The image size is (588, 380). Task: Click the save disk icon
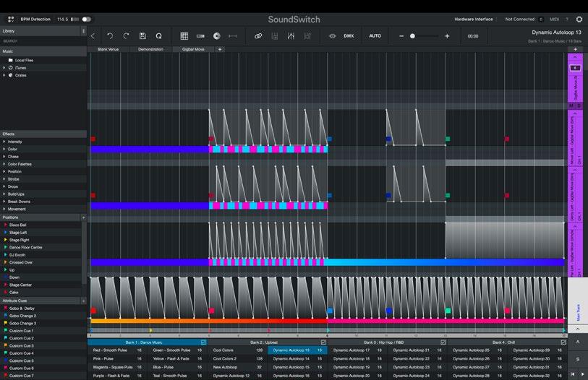(x=142, y=36)
